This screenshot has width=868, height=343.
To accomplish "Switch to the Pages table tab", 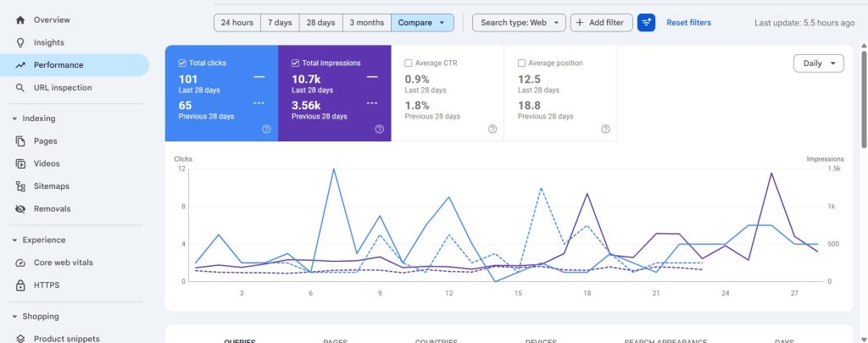I will click(x=335, y=341).
